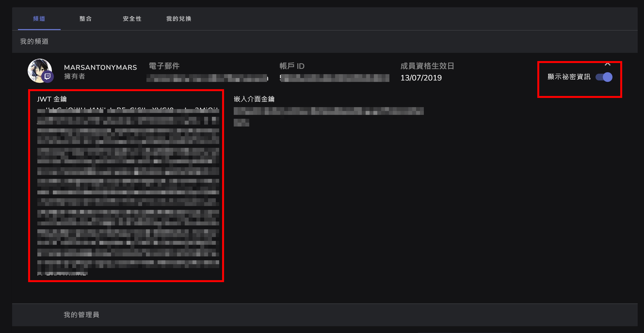Click the MARSANTONYMARS username text
The image size is (644, 333).
[100, 67]
